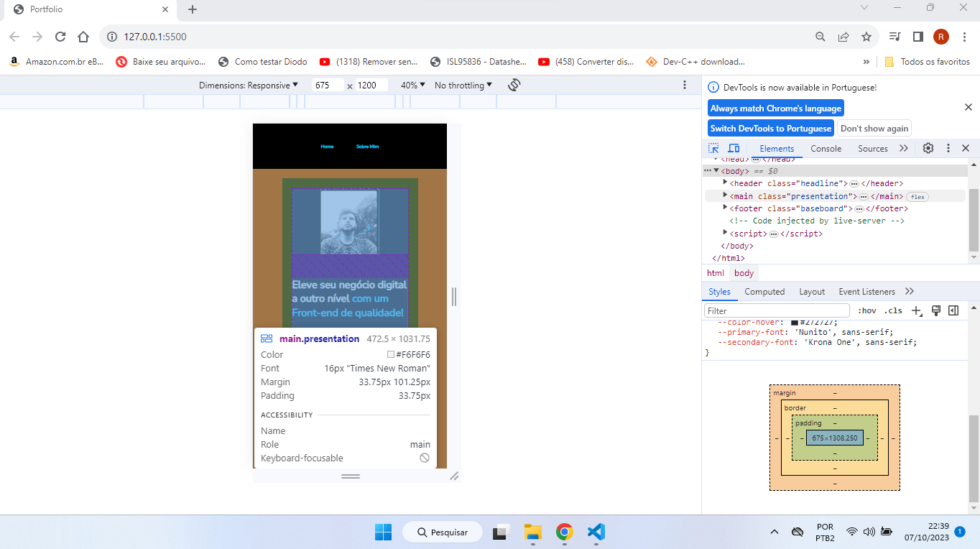980x549 pixels.
Task: Click Sobre Mim link in preview
Action: coord(367,147)
